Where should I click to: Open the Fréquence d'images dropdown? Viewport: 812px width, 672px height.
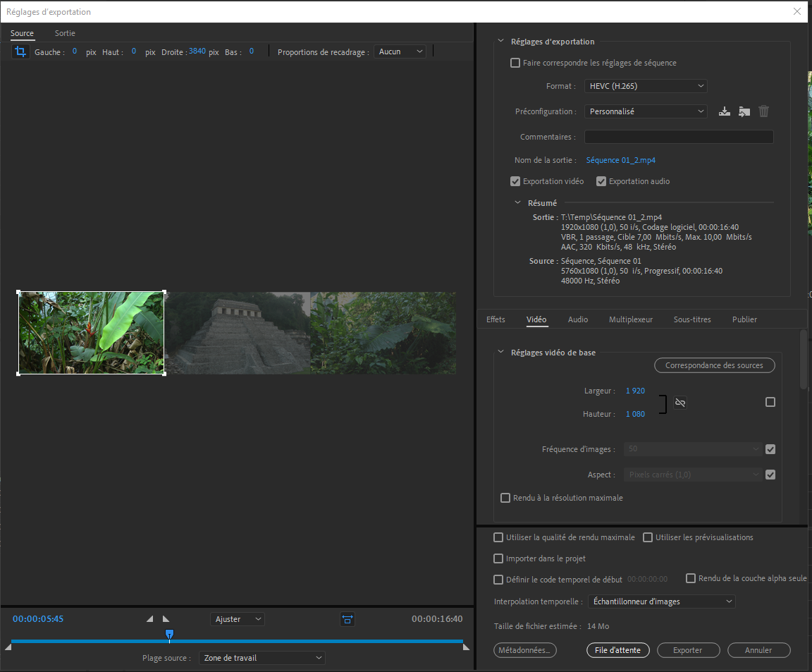coord(693,449)
